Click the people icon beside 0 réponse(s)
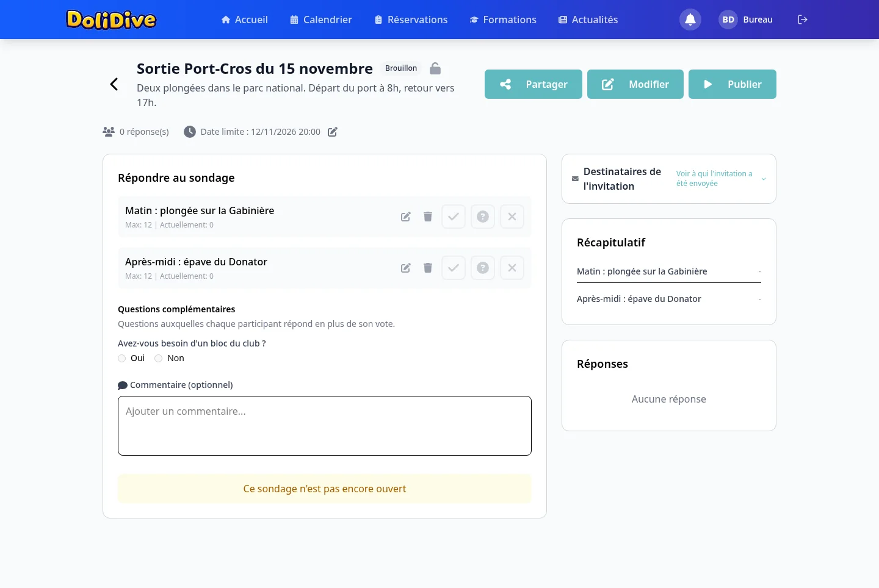879x588 pixels. coord(109,132)
